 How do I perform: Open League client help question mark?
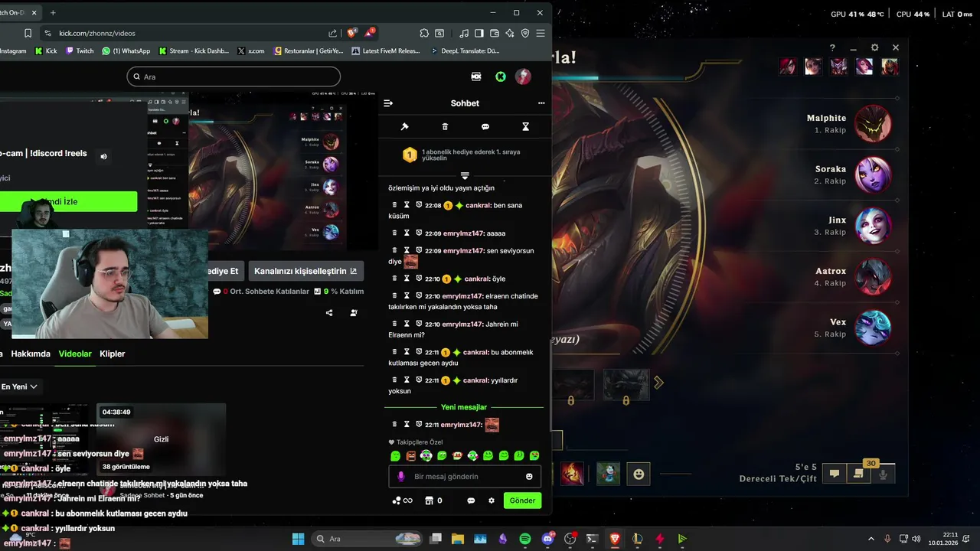[832, 47]
